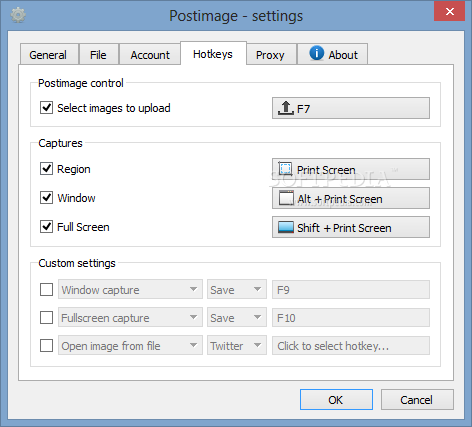Viewport: 472px width, 427px height.
Task: Click the monitor icon beside Shift + Print Screen
Action: coord(286,227)
